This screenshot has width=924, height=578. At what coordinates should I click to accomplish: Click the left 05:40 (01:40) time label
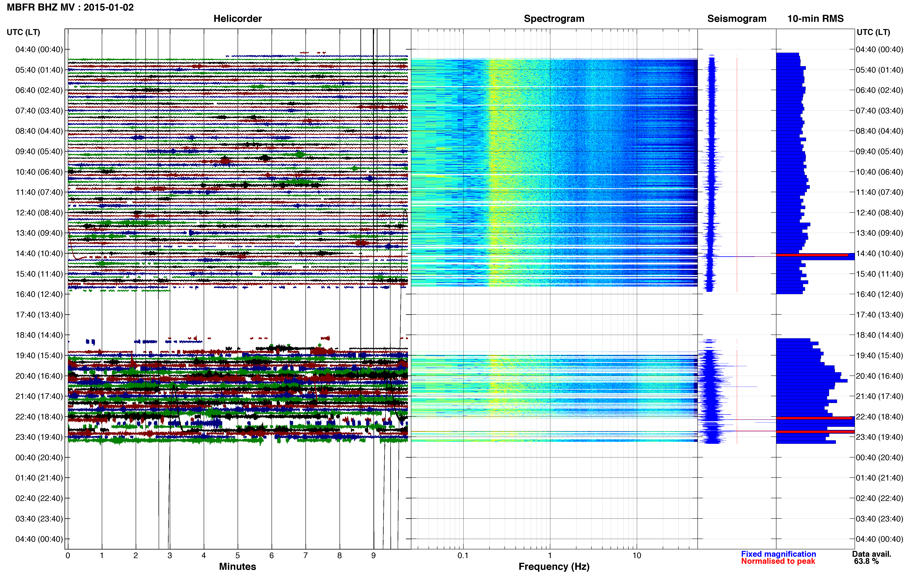(39, 70)
